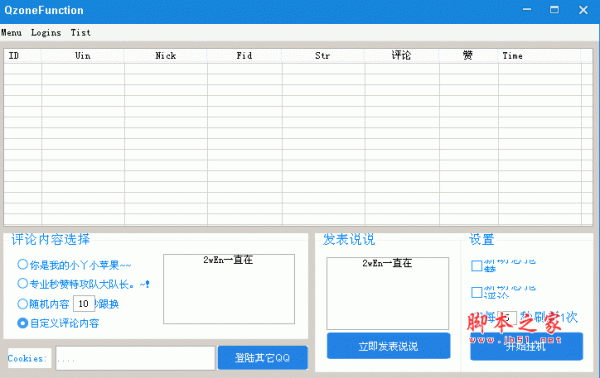Image resolution: width=600 pixels, height=378 pixels.
Task: Click the Str column header
Action: [323, 56]
